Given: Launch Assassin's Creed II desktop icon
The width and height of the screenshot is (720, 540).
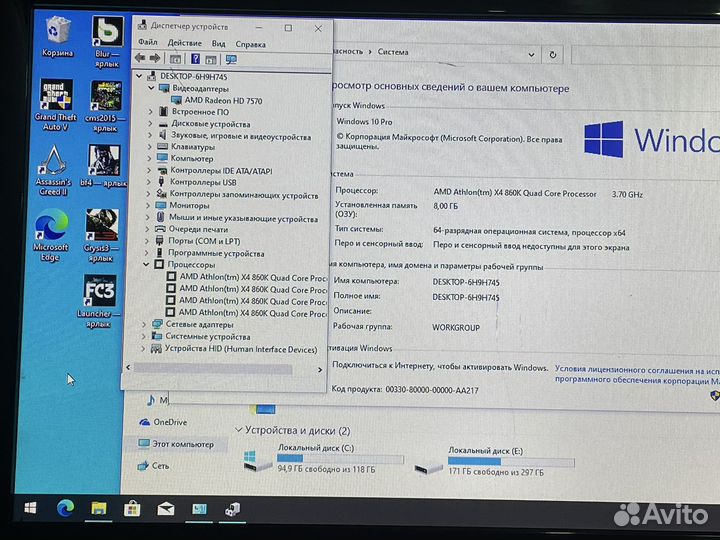Looking at the screenshot, I should coord(54,171).
